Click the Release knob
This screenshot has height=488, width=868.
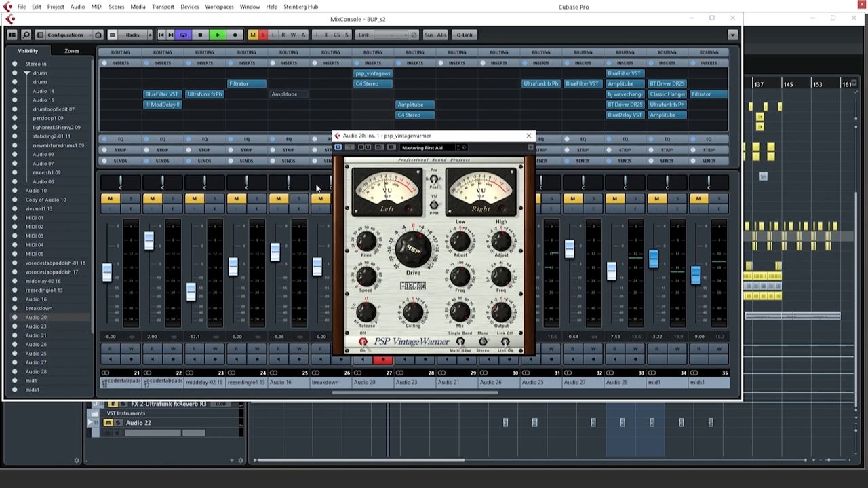pos(366,312)
